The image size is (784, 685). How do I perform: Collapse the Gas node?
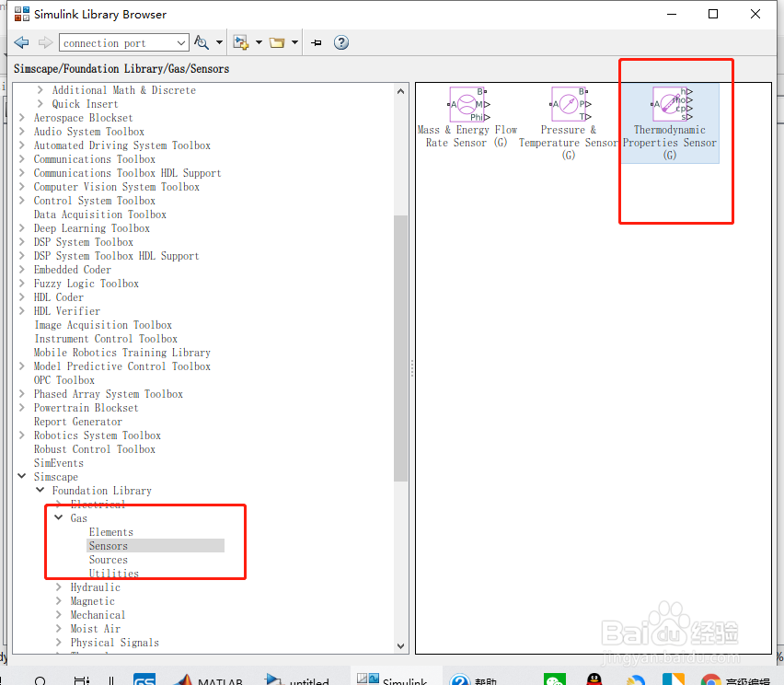click(59, 517)
